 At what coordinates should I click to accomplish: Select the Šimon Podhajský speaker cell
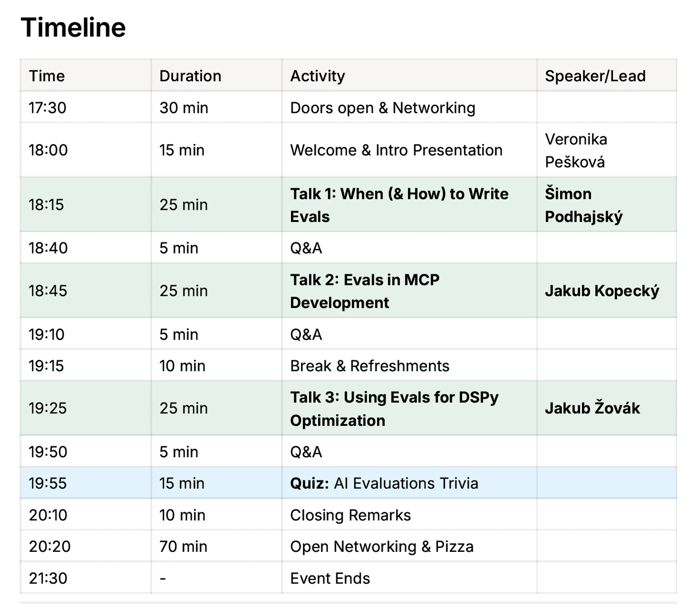[584, 205]
